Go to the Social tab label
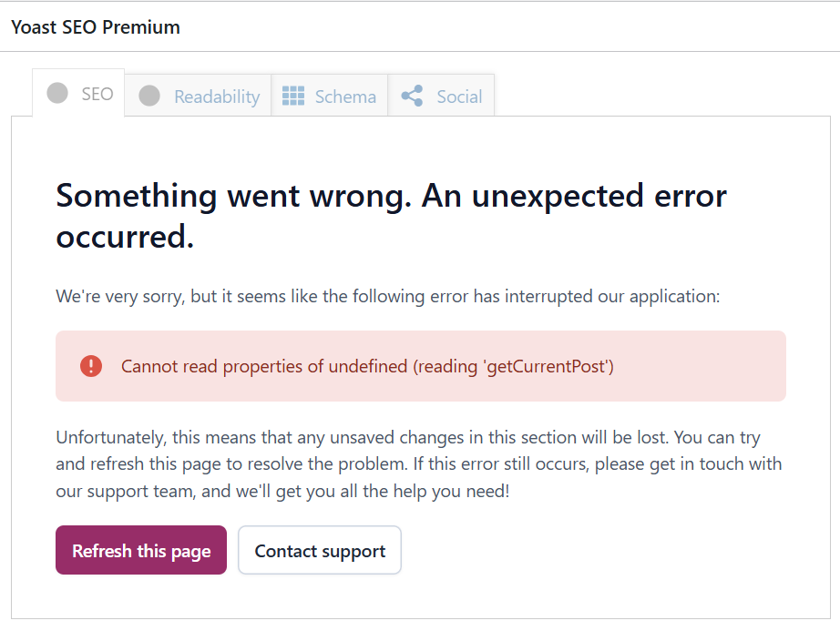Screen dimensions: 840x631 tap(460, 97)
